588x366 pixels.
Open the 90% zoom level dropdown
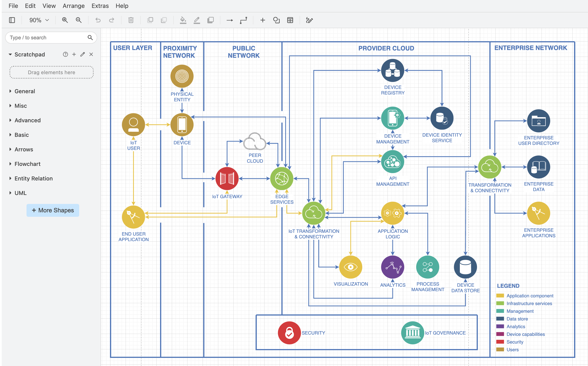39,20
